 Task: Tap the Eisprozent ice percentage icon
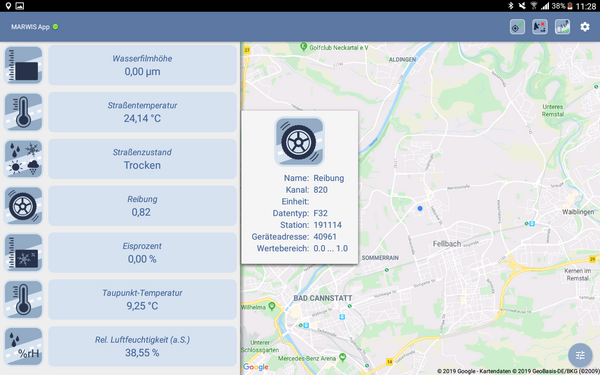click(23, 253)
